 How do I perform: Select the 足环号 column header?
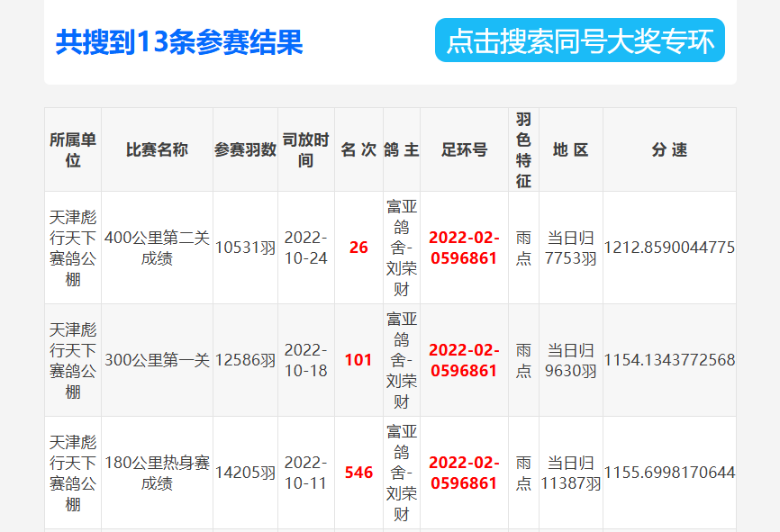[464, 150]
